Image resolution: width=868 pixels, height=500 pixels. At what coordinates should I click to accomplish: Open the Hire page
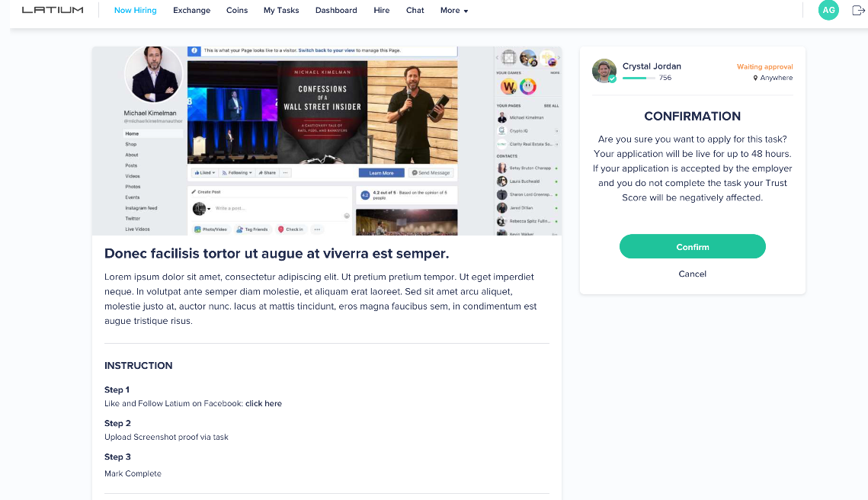pos(381,10)
